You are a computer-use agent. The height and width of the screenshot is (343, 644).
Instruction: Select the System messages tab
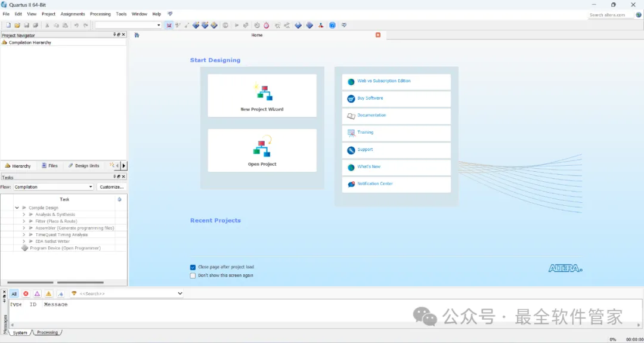click(19, 333)
